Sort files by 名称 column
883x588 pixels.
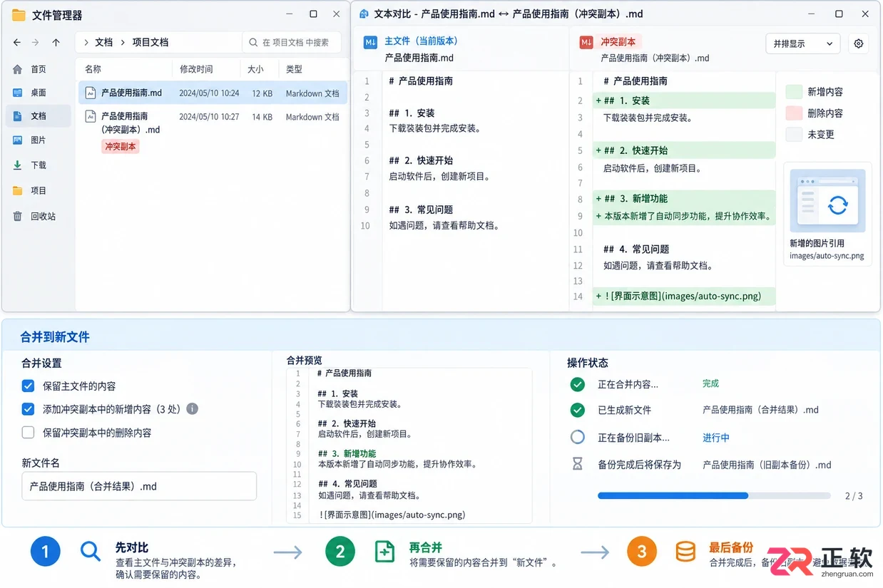(x=93, y=69)
